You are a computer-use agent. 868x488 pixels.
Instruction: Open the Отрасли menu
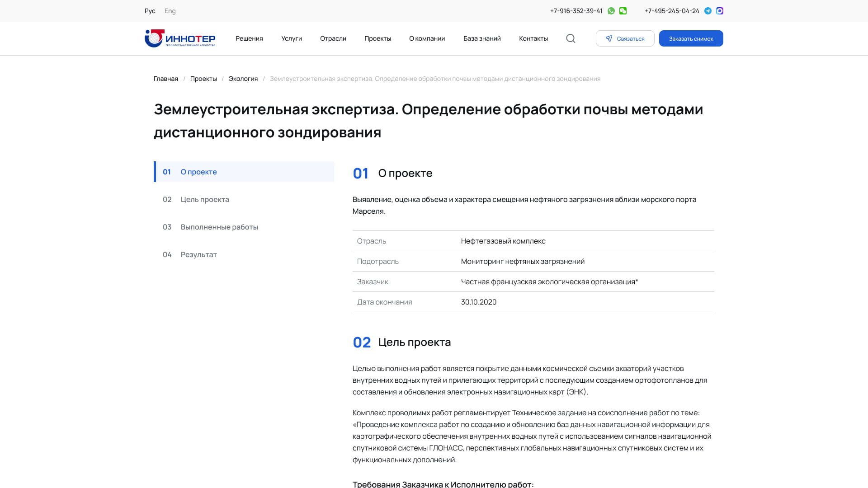(x=333, y=38)
